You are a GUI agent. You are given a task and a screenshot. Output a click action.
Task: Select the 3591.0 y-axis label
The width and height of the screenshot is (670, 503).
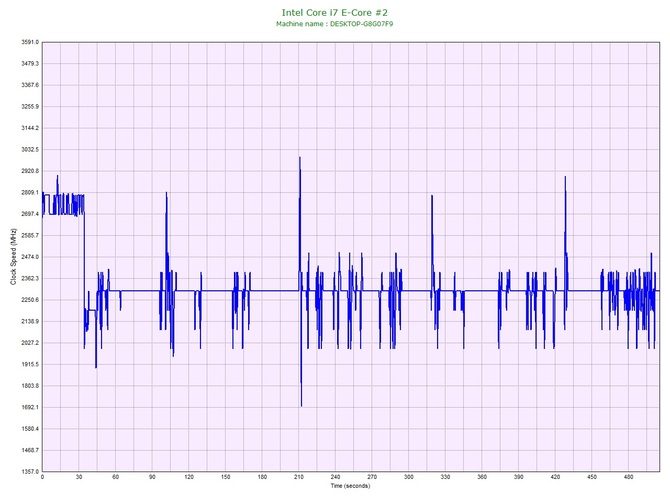(30, 42)
